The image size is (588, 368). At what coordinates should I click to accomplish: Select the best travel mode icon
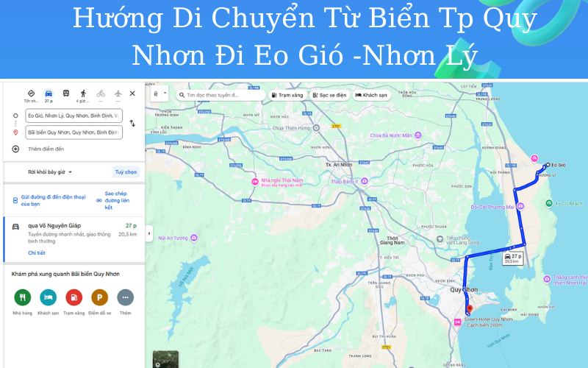[31, 93]
